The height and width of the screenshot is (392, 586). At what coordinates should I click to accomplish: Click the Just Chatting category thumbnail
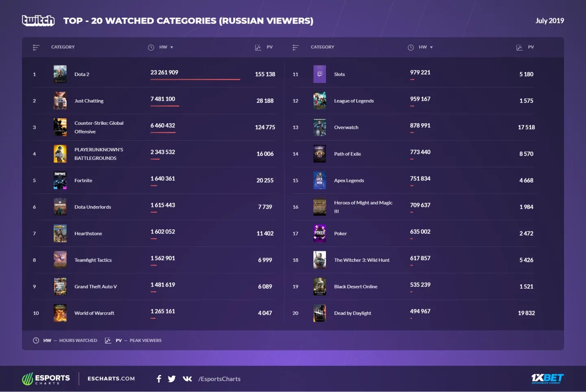tap(60, 101)
